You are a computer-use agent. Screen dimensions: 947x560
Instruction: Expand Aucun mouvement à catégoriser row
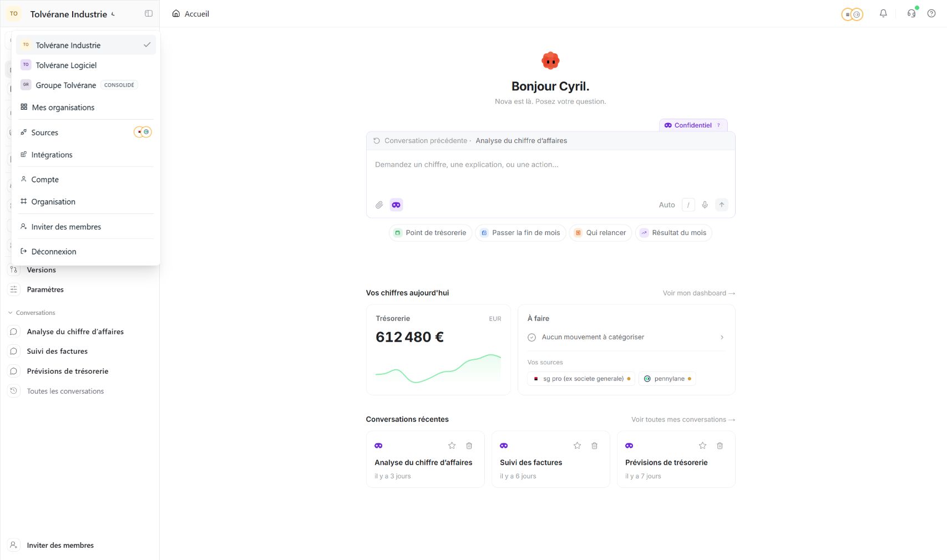[626, 337]
